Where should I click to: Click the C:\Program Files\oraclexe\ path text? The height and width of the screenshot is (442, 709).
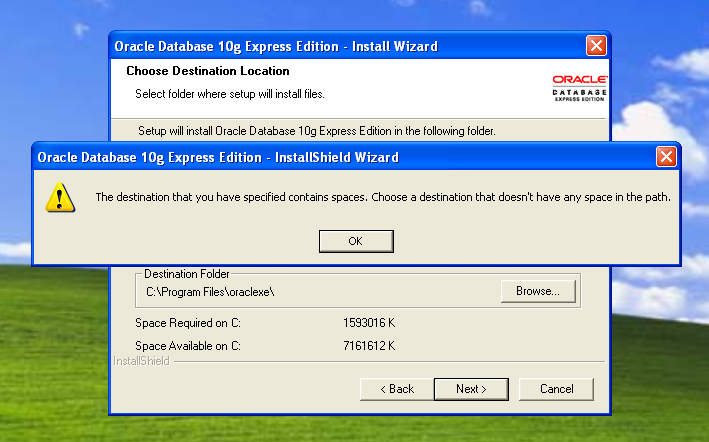pos(210,292)
